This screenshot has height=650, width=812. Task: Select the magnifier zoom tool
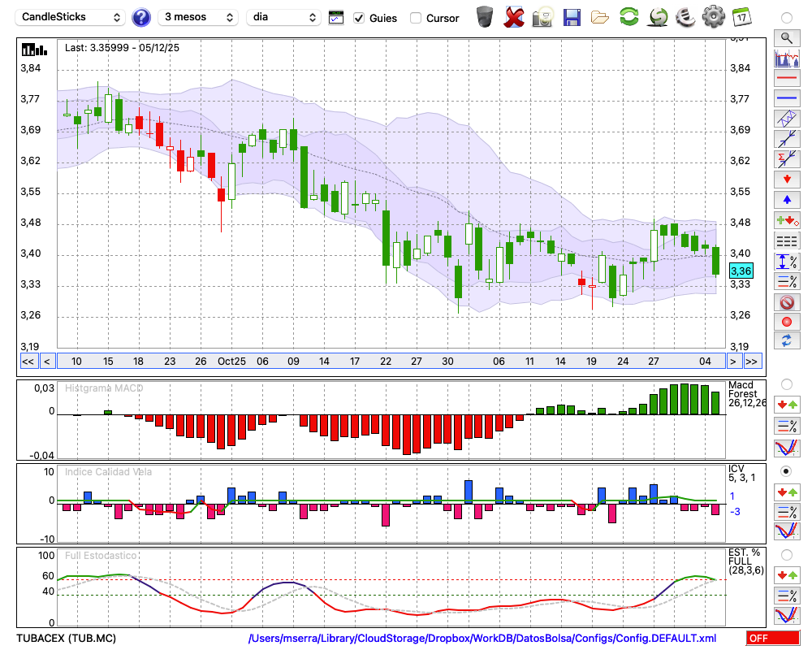[786, 37]
